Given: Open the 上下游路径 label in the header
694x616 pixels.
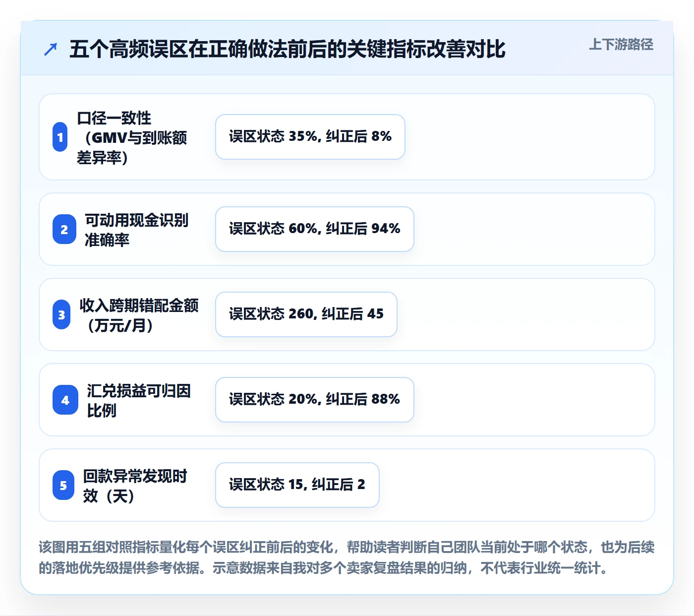Looking at the screenshot, I should (621, 45).
